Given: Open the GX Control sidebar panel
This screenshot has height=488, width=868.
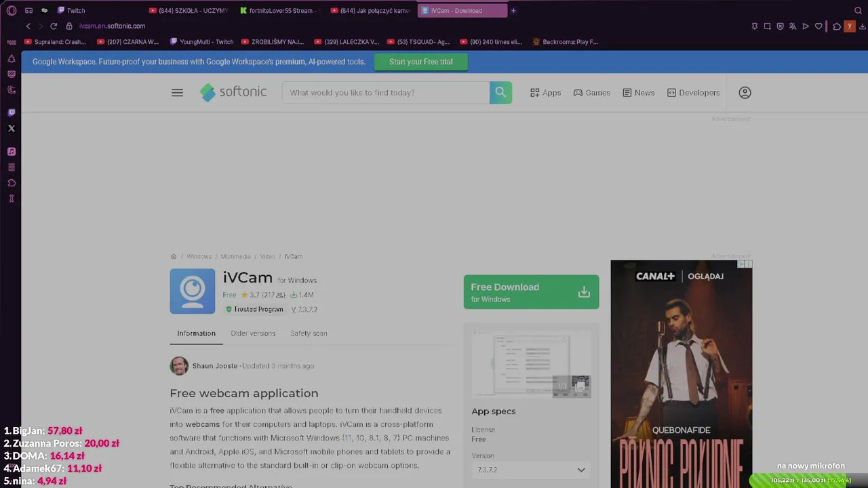Looking at the screenshot, I should (12, 74).
